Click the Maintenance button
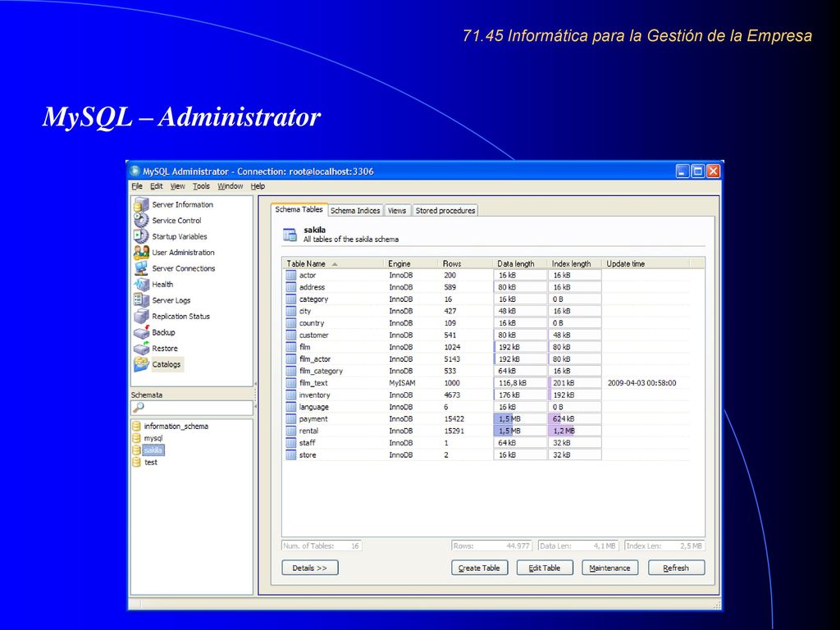Viewport: 840px width, 630px height. click(609, 568)
